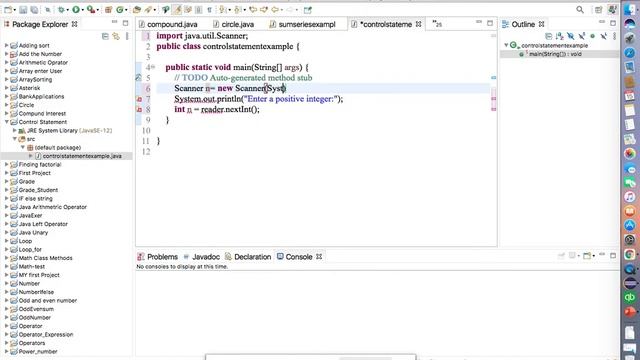Toggle Word Wrap toolbar button
Screen dimensions: 640x360
[x=188, y=10]
